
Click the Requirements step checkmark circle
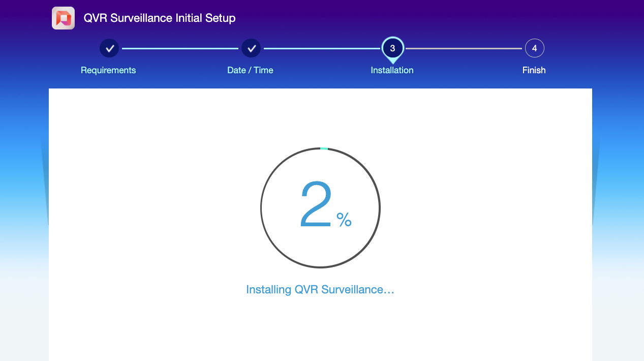click(x=109, y=48)
